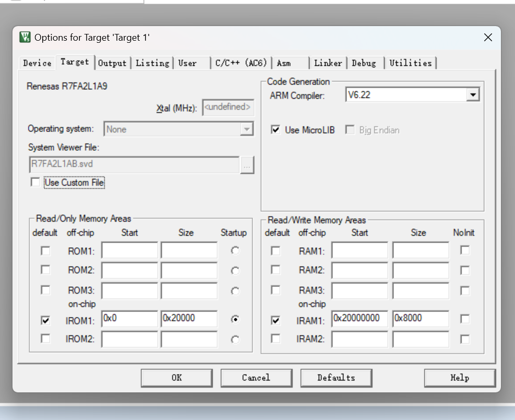Select the Utilities tab
This screenshot has width=515, height=420.
411,63
